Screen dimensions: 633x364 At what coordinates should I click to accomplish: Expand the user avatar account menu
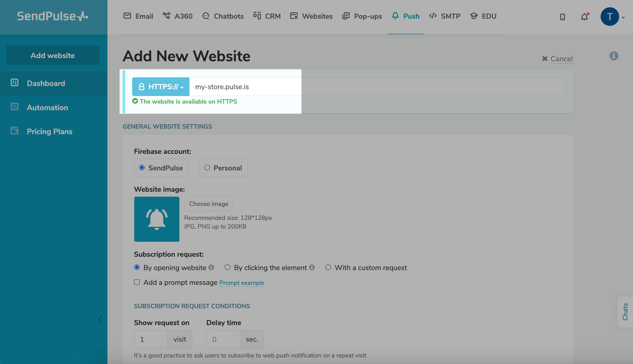pyautogui.click(x=612, y=17)
